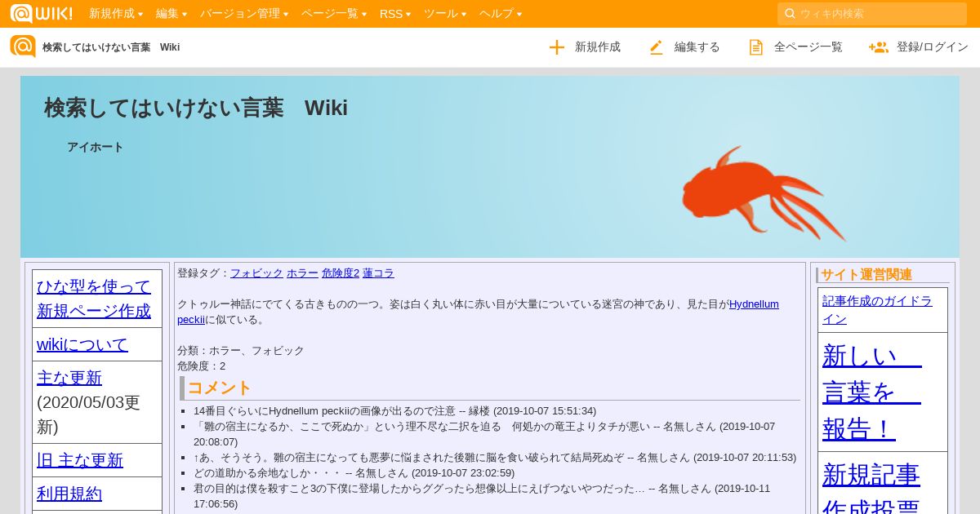This screenshot has width=980, height=514.
Task: Click the comment starting 「雛の宿主になるか
Action: (x=484, y=434)
